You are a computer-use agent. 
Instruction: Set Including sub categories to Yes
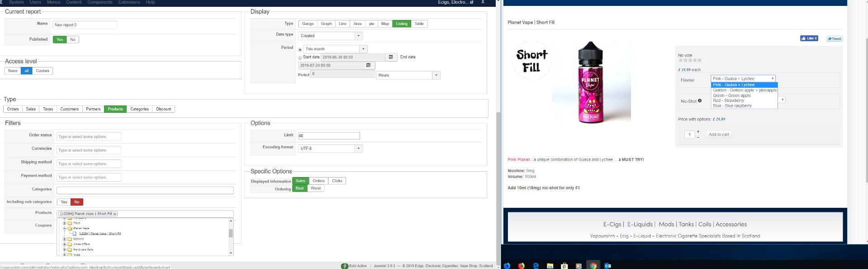click(64, 202)
